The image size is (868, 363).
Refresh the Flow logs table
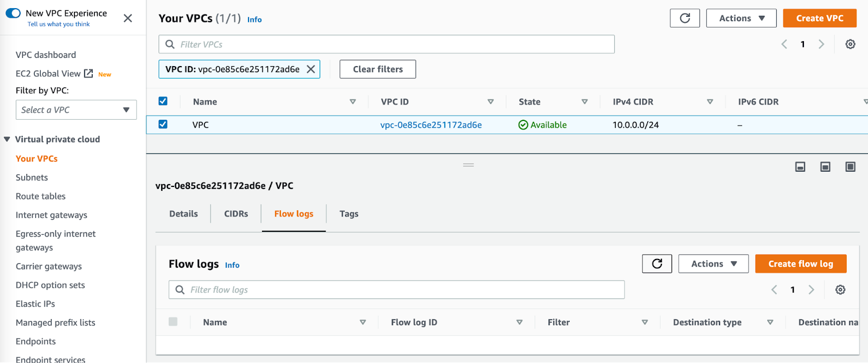pyautogui.click(x=657, y=264)
